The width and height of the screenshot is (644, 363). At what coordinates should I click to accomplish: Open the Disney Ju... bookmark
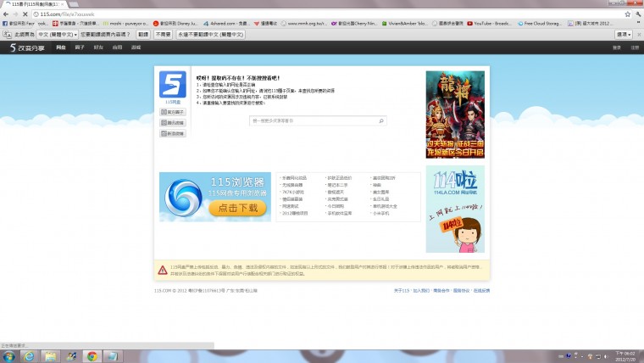coord(175,24)
